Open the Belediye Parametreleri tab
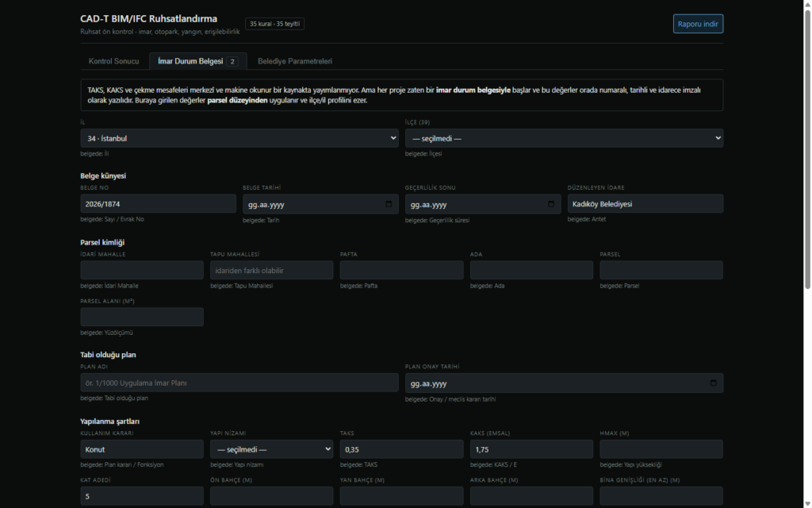 pos(295,61)
